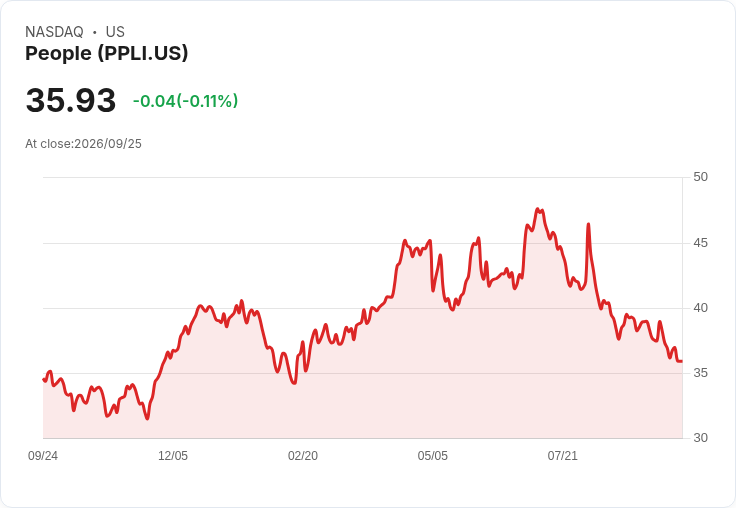The width and height of the screenshot is (736, 508).
Task: Click the chart's highest peak near 47.5
Action: pyautogui.click(x=538, y=209)
